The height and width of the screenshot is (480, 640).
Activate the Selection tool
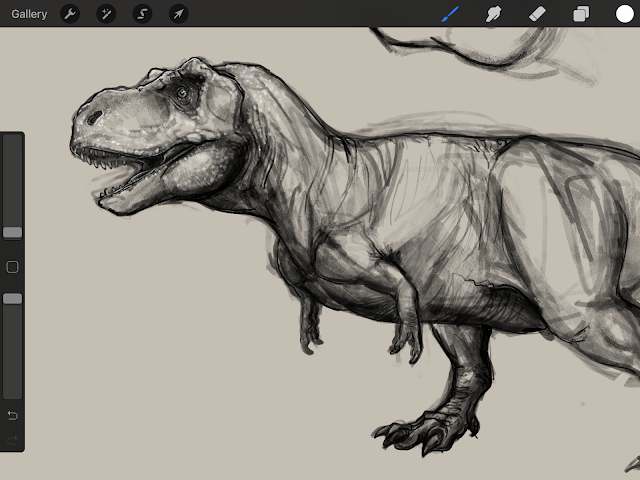[x=142, y=14]
